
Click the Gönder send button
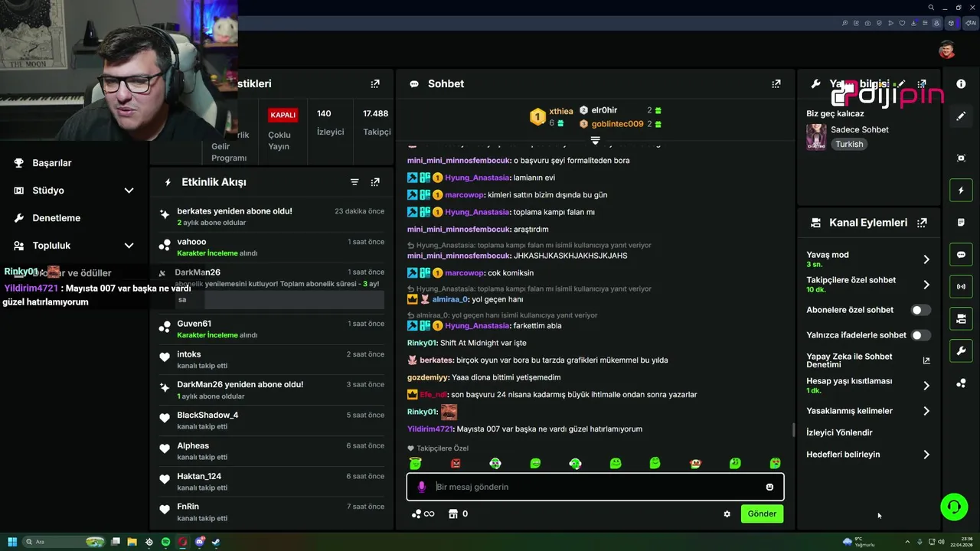[762, 514]
